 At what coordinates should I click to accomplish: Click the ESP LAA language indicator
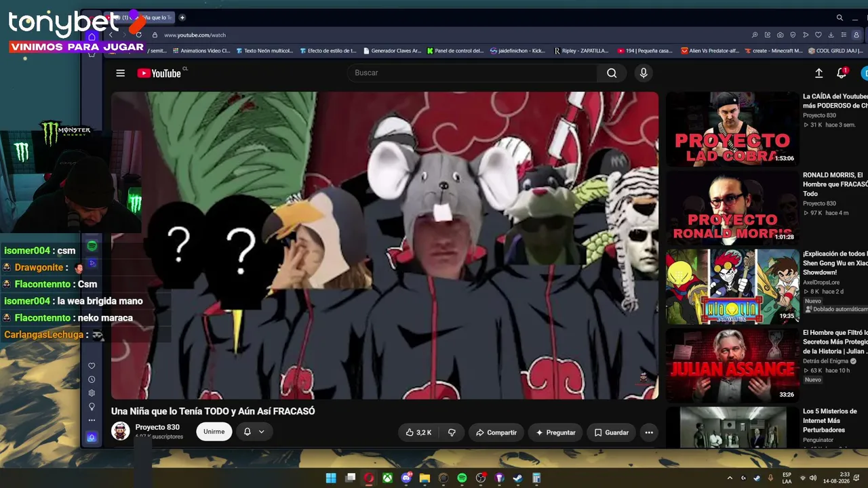(787, 478)
